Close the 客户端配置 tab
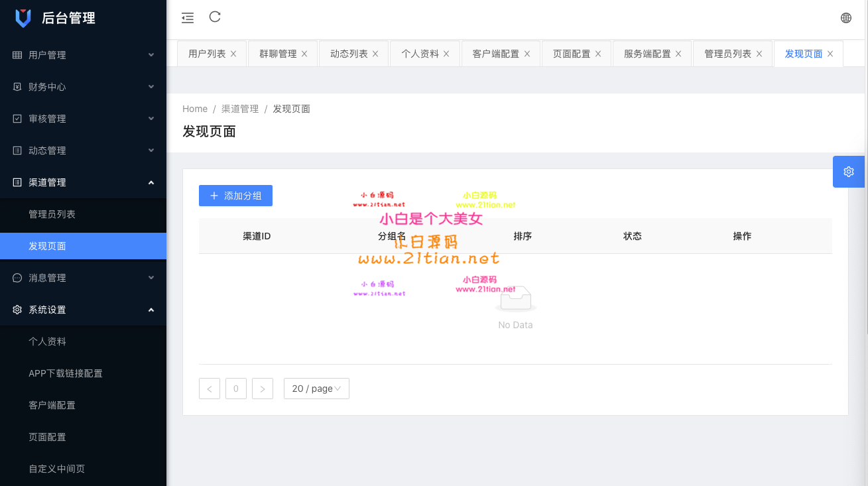The image size is (868, 486). 527,54
